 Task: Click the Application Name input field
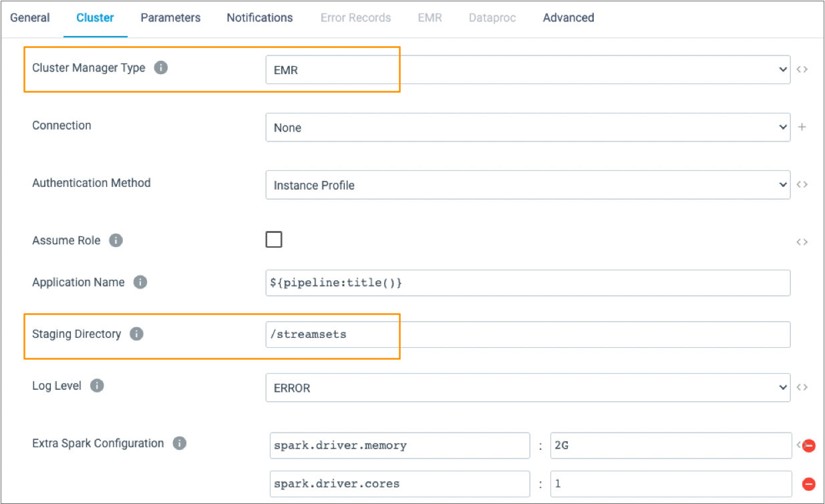pyautogui.click(x=528, y=282)
